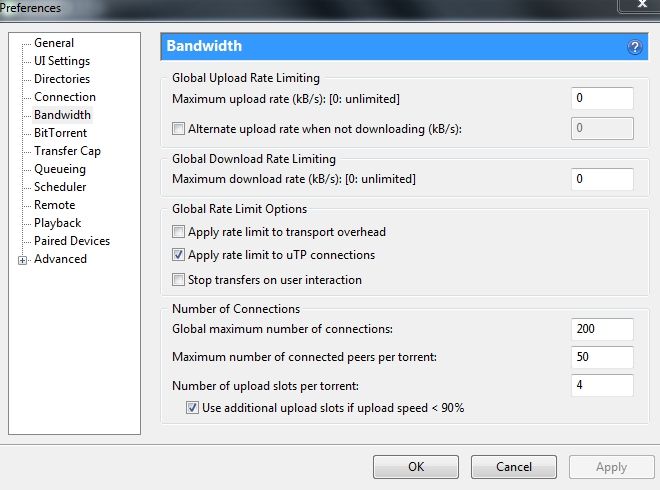
Task: Open Transfer Cap settings
Action: [x=67, y=151]
